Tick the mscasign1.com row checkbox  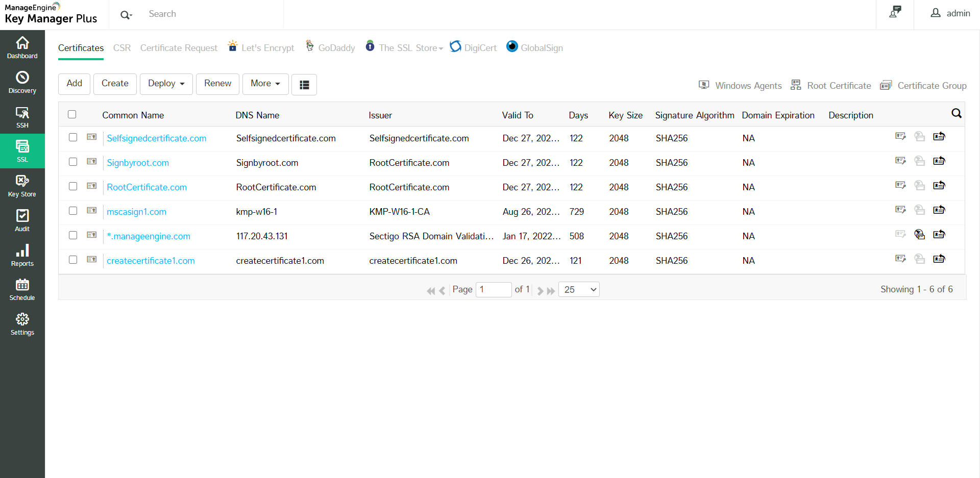click(x=73, y=211)
